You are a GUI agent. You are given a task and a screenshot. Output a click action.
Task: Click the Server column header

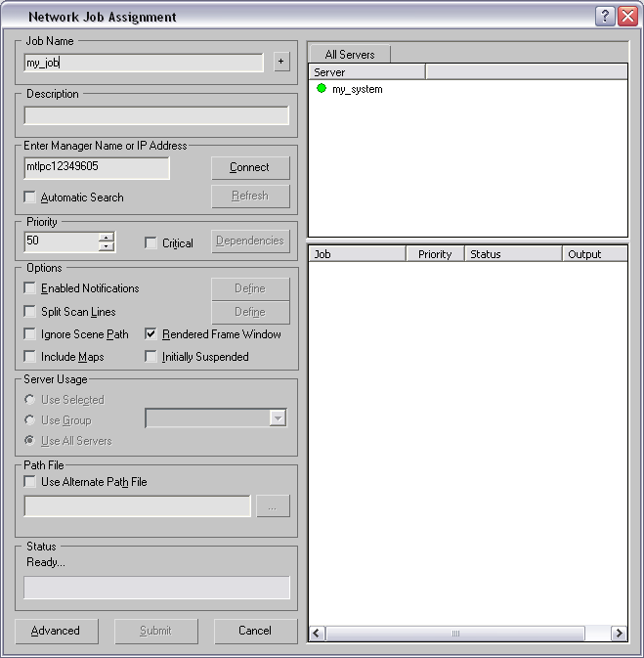[x=367, y=72]
